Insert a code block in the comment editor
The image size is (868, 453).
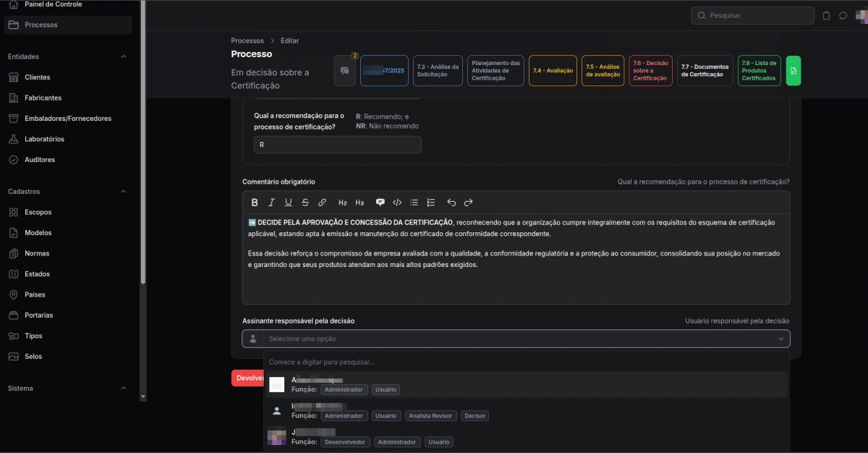pyautogui.click(x=396, y=203)
